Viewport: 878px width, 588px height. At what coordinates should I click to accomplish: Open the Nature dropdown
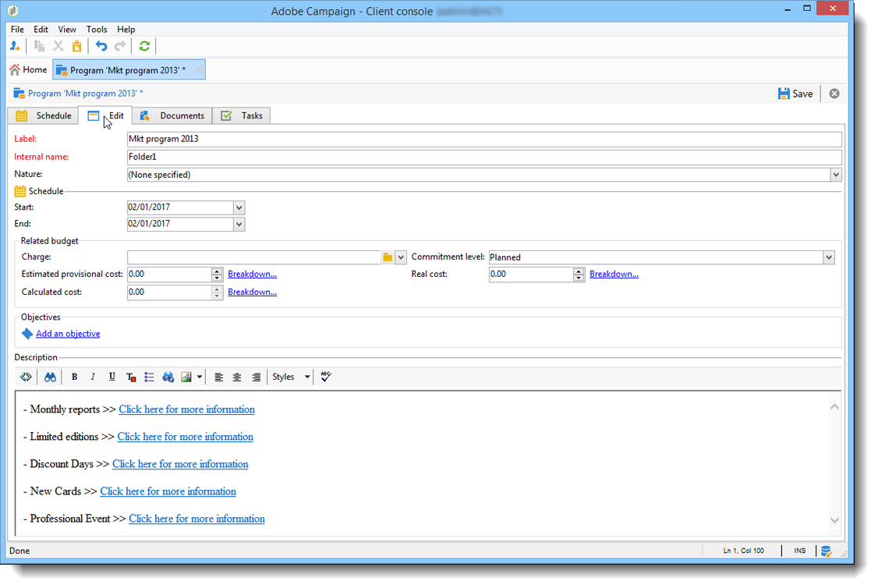[836, 175]
